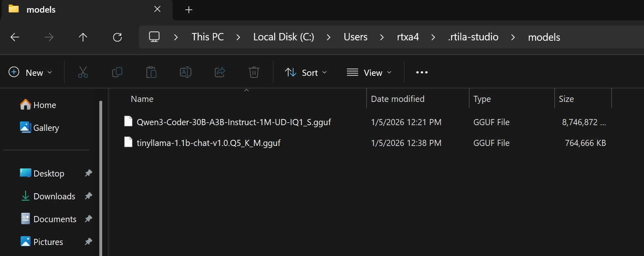
Task: Click the Delete trash can icon
Action: click(x=254, y=73)
